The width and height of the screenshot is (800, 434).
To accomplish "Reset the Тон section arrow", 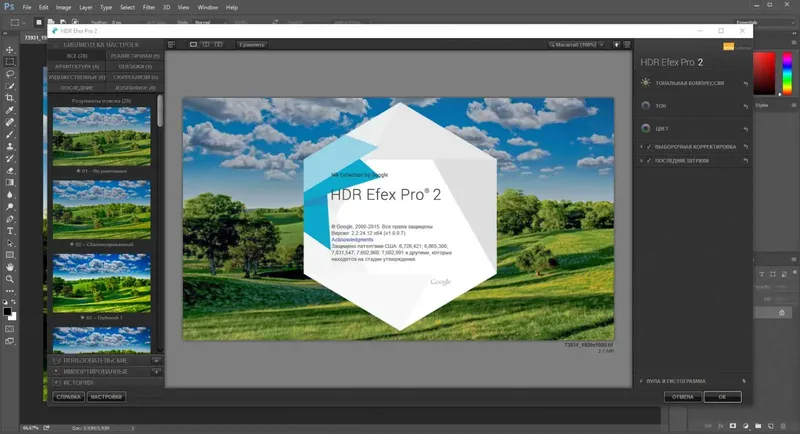I will (x=745, y=107).
